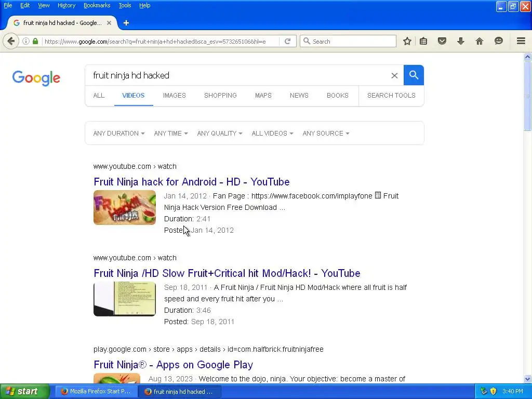Switch to the ALL results tab

pyautogui.click(x=99, y=96)
